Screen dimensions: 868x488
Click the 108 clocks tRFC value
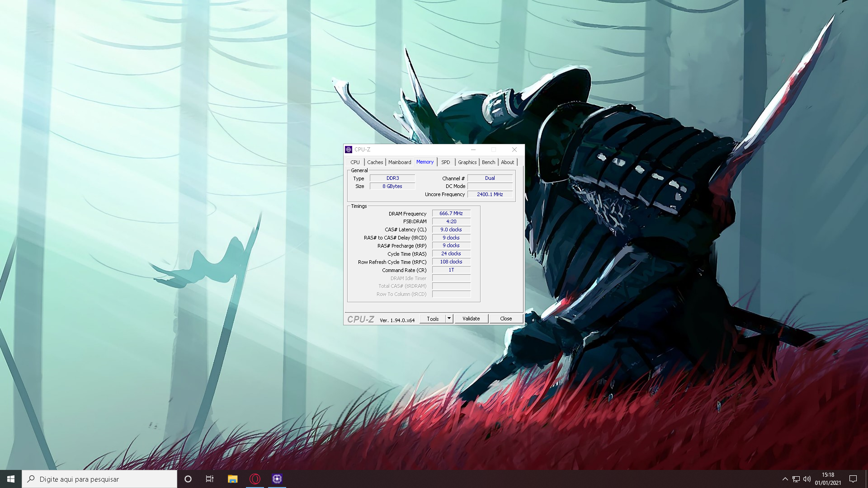coord(451,262)
